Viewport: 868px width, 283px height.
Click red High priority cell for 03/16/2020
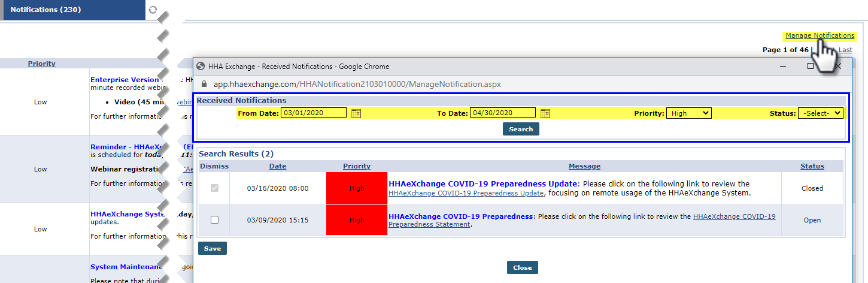pyautogui.click(x=357, y=188)
